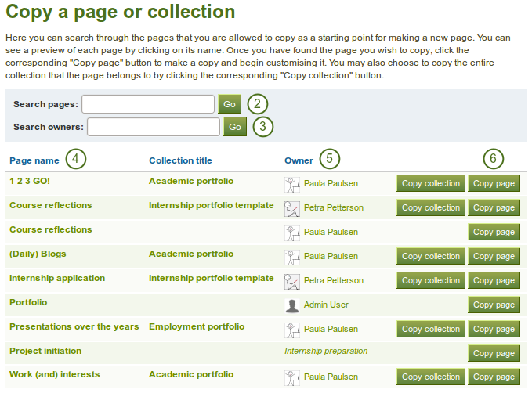Focus the Search pages text field
Screen dimensions: 532x393
coord(148,104)
